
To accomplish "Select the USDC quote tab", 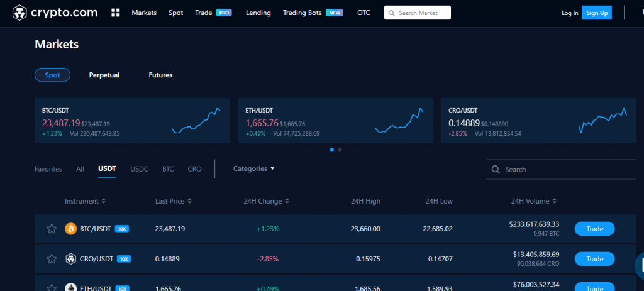I will [x=139, y=169].
